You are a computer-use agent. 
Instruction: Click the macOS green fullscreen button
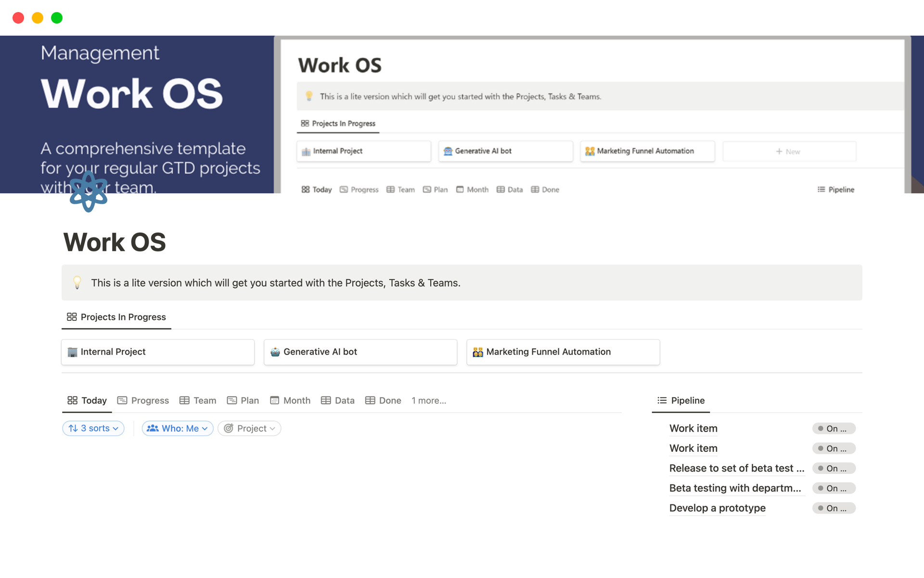coord(57,18)
